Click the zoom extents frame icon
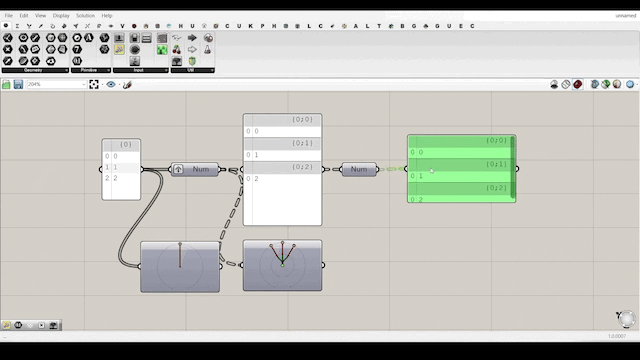 point(94,84)
